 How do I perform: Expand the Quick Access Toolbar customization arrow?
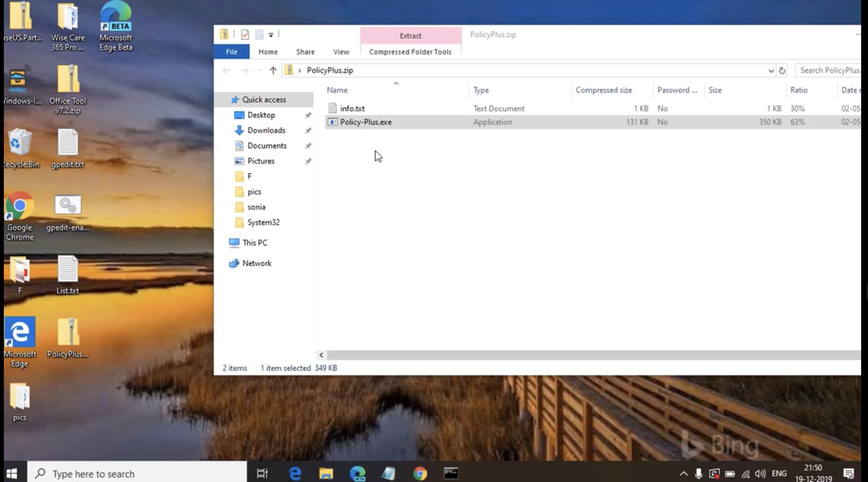271,34
